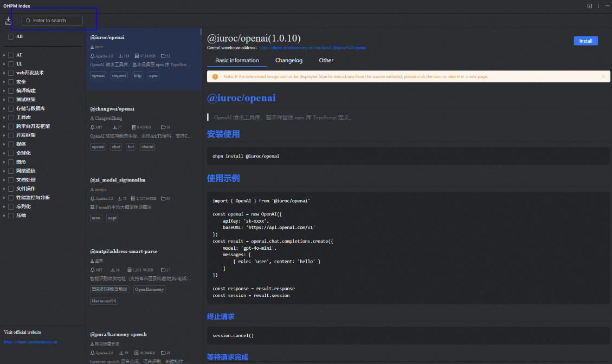
Task: Click the author icon beside ChangweiZhang
Action: point(92,118)
